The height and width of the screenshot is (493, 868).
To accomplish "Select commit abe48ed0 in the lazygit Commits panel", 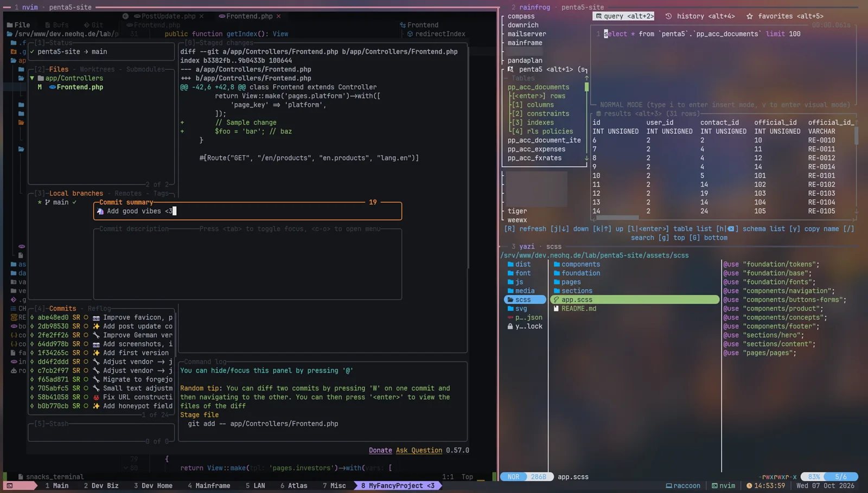I will click(101, 317).
